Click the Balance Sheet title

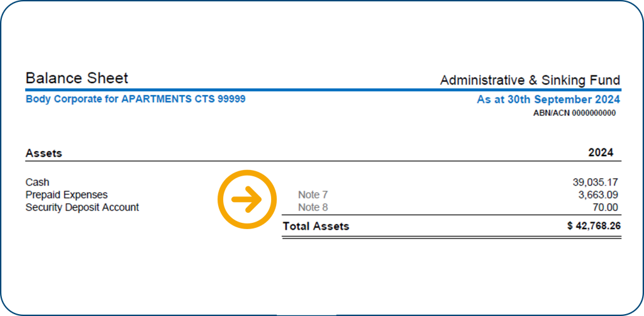77,79
